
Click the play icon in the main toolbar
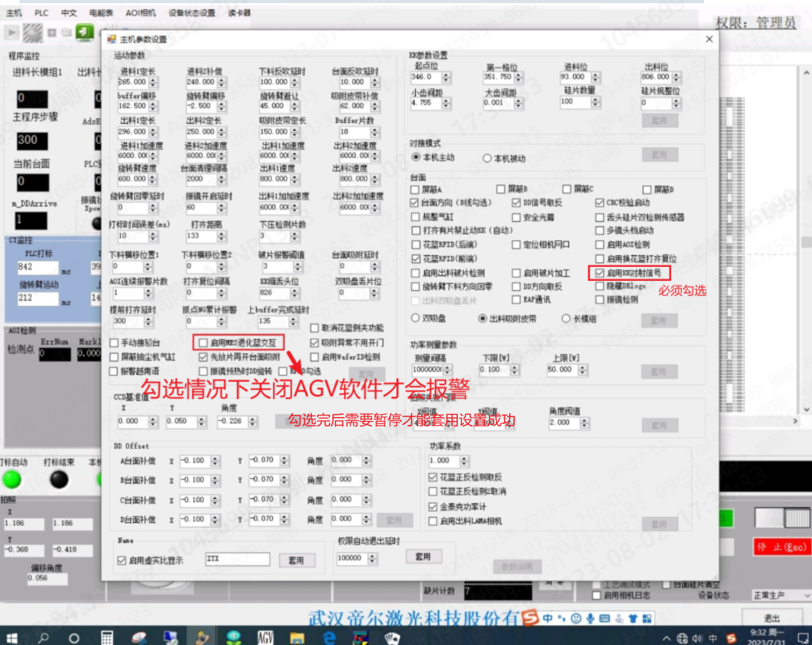[12, 33]
